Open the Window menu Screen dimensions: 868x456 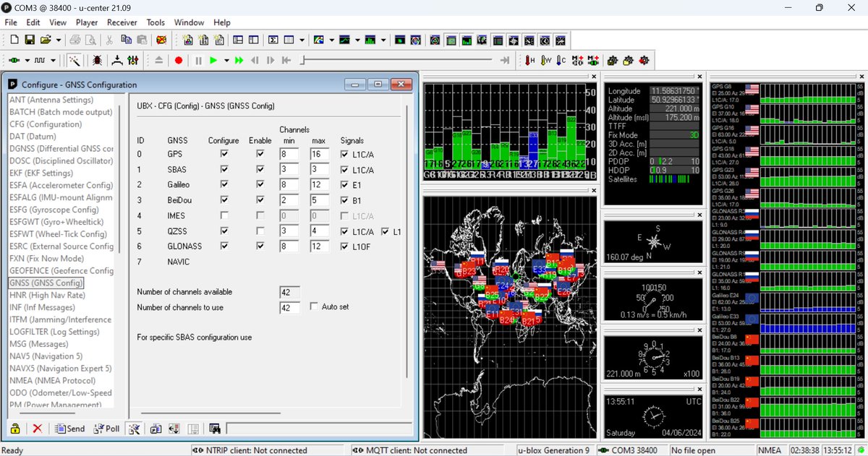coord(189,22)
